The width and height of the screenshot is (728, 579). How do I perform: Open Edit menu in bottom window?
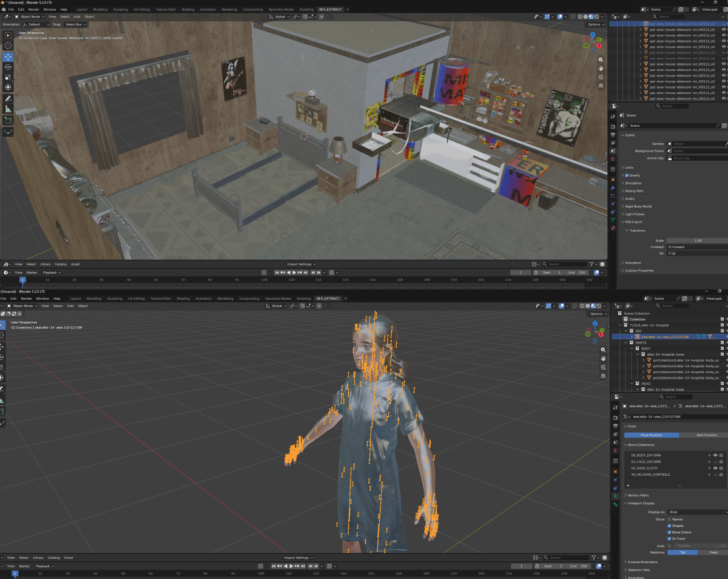tap(13, 299)
